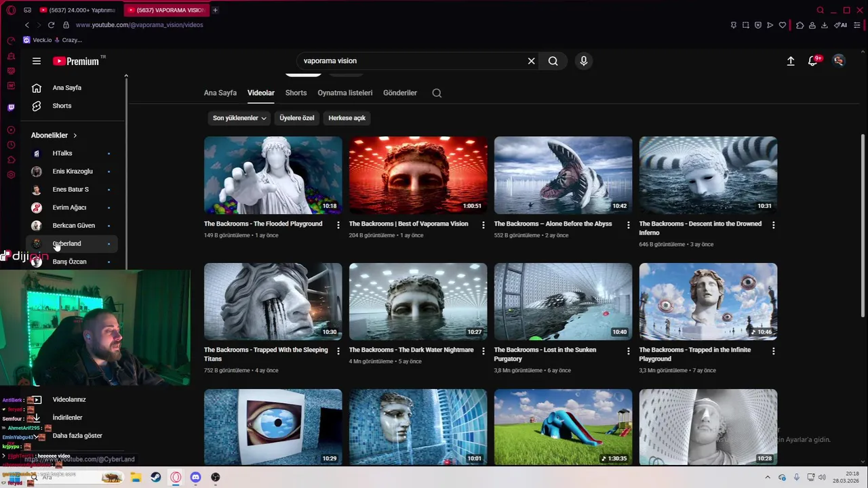Image resolution: width=868 pixels, height=488 pixels.
Task: Open Evrim Ağacı subscription channel
Action: click(x=72, y=207)
